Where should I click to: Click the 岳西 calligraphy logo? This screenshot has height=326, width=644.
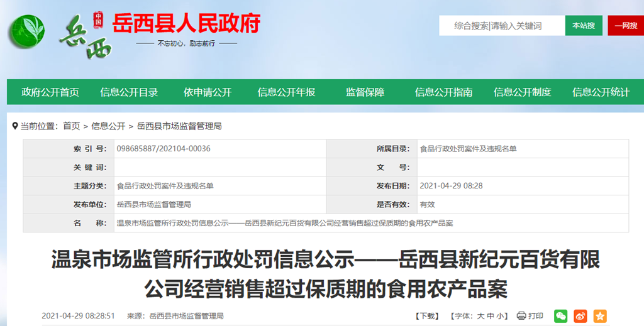85,36
